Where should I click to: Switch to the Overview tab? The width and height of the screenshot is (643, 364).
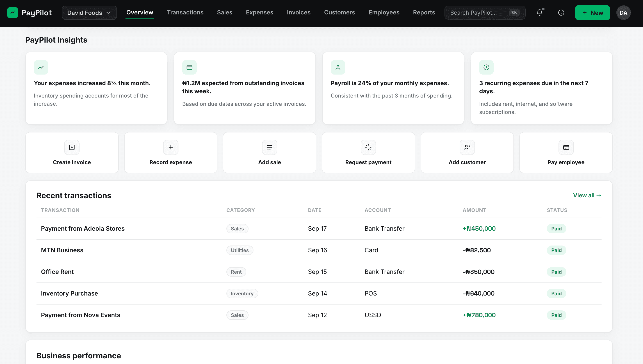(139, 12)
